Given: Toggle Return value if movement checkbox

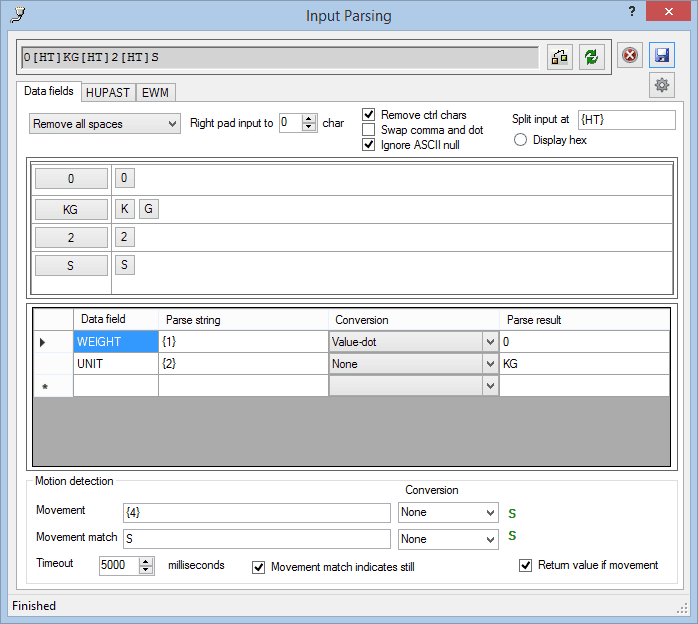Looking at the screenshot, I should [x=526, y=565].
